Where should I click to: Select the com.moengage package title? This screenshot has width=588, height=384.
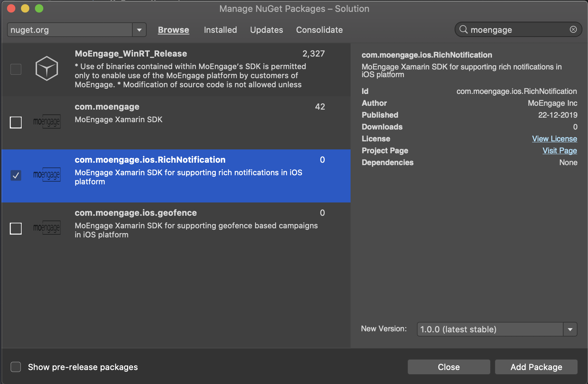(x=107, y=106)
